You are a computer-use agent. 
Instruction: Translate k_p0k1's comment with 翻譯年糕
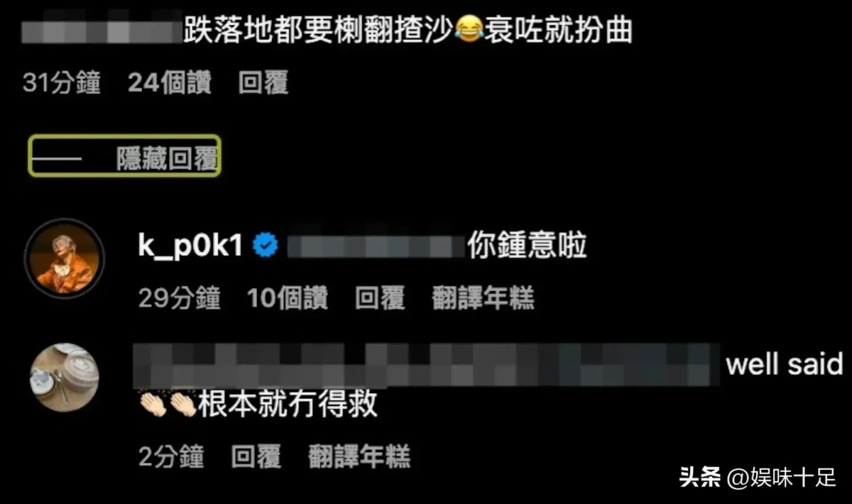(x=483, y=299)
